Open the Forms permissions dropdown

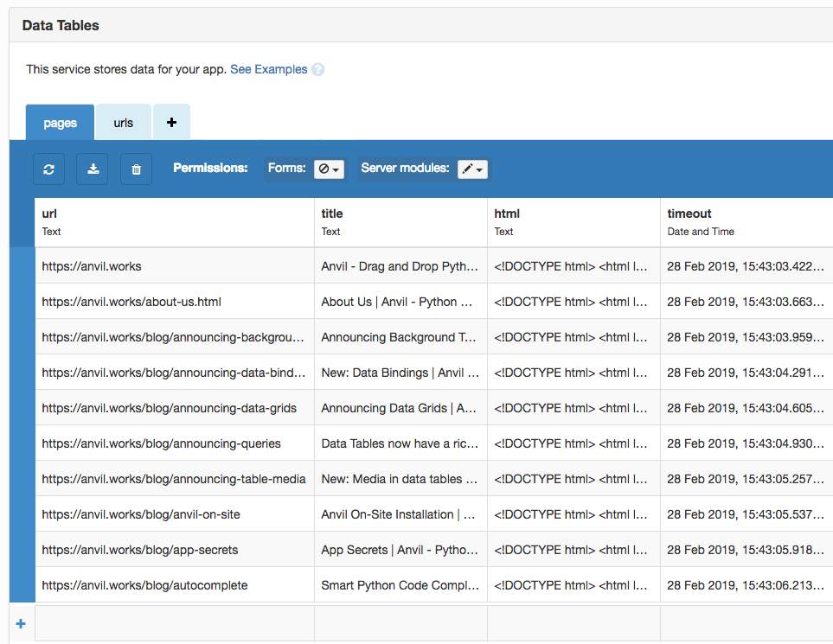pyautogui.click(x=329, y=169)
